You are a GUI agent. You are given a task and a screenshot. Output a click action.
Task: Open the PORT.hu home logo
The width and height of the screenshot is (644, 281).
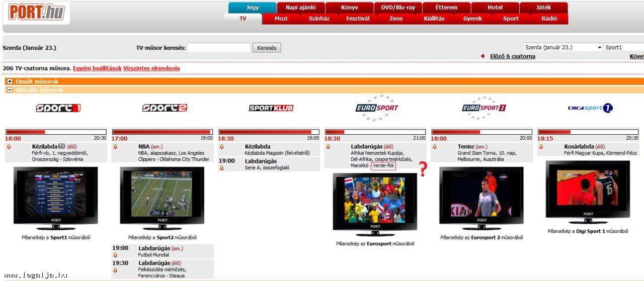[x=37, y=13]
